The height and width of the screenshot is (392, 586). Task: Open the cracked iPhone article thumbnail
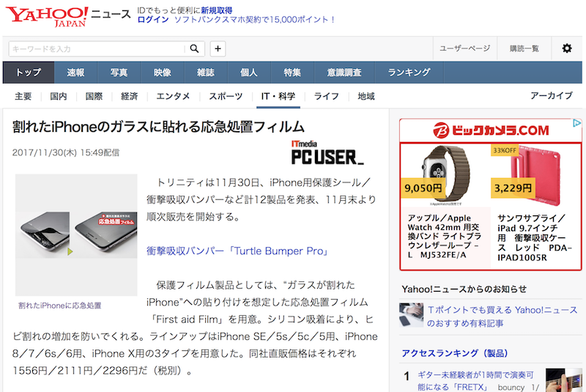(76, 234)
